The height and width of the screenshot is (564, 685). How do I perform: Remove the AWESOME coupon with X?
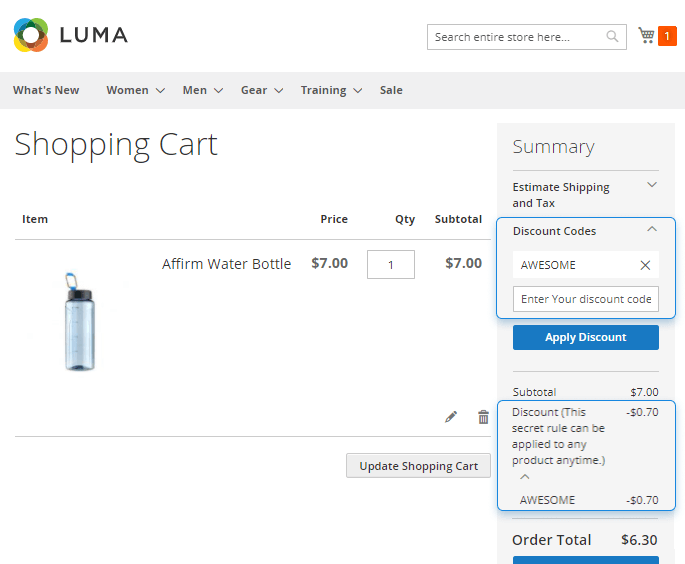[645, 265]
